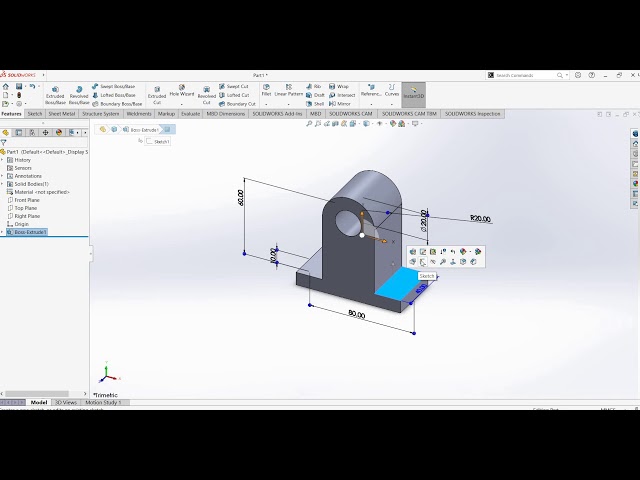Click the Extruded Boss/Base tool

(x=55, y=95)
